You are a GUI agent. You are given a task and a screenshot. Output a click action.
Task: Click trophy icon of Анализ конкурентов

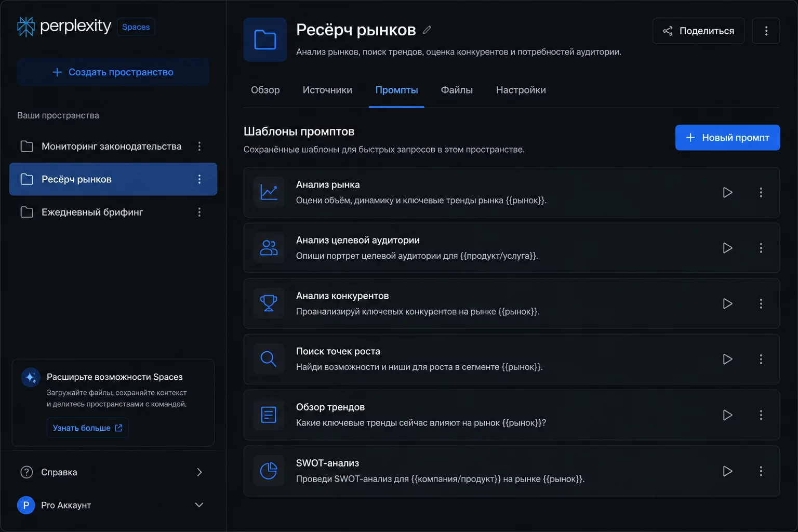[x=269, y=303]
